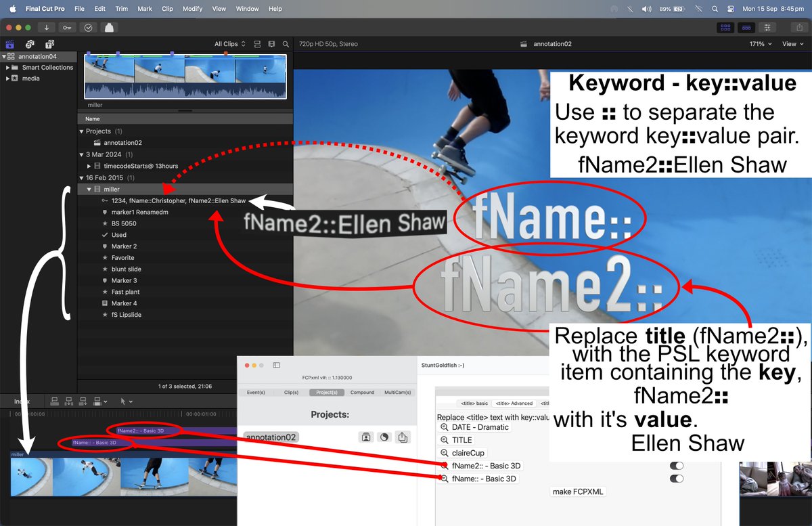Open viewer View options dropdown
Viewport: 812px width, 526px height.
click(793, 44)
